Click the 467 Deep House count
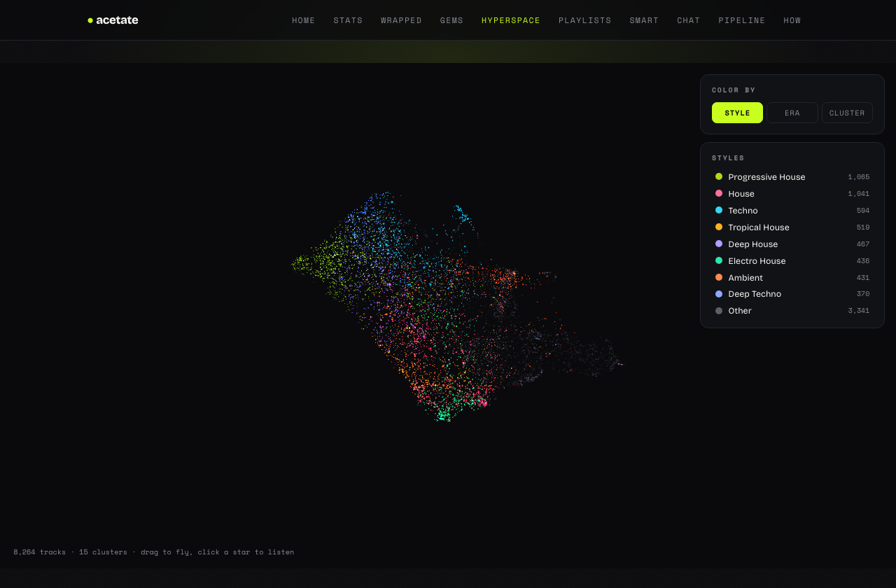The height and width of the screenshot is (588, 896). pos(863,244)
